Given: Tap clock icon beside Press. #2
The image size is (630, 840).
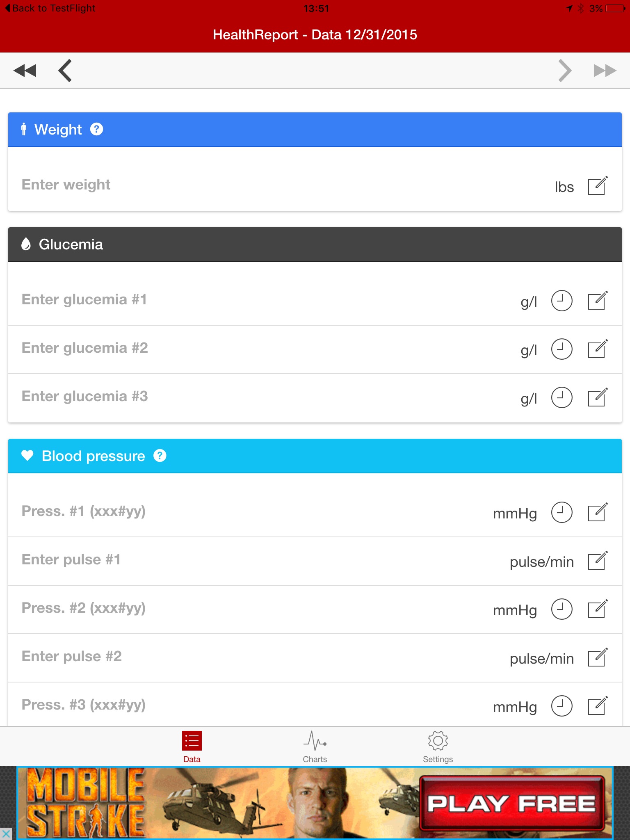Looking at the screenshot, I should (x=562, y=609).
